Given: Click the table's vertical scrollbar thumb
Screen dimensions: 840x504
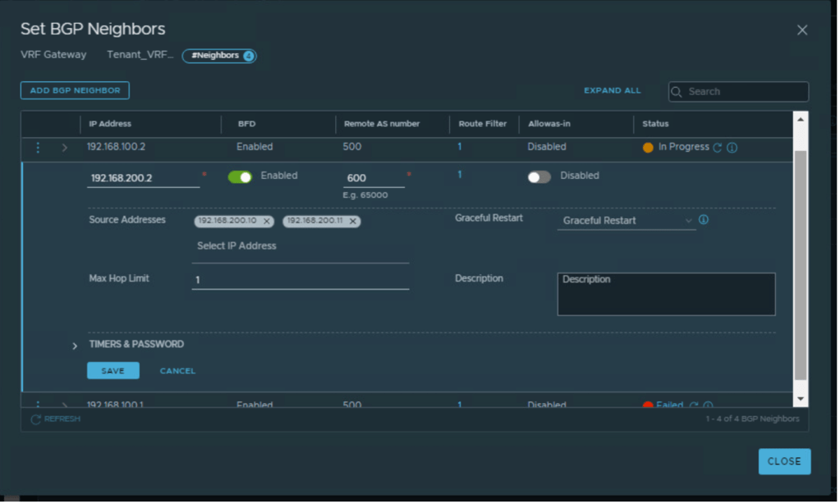Looking at the screenshot, I should (801, 263).
